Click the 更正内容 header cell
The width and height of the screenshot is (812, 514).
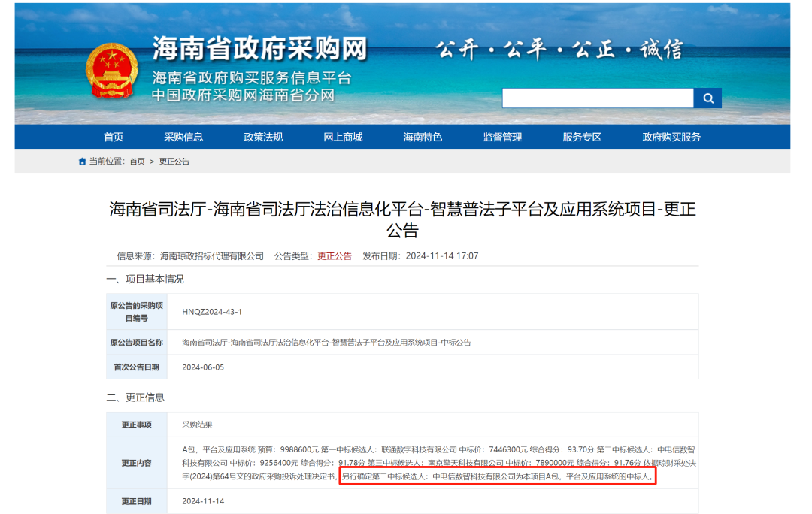[x=137, y=463]
